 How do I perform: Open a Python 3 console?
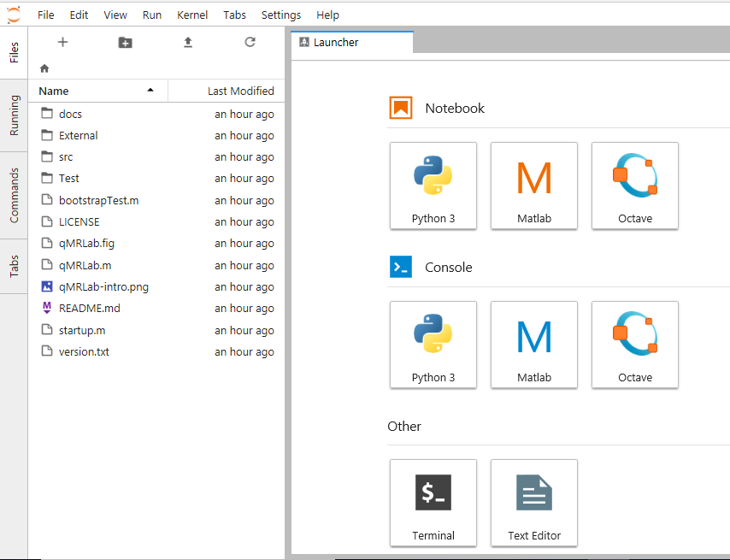[x=433, y=345]
